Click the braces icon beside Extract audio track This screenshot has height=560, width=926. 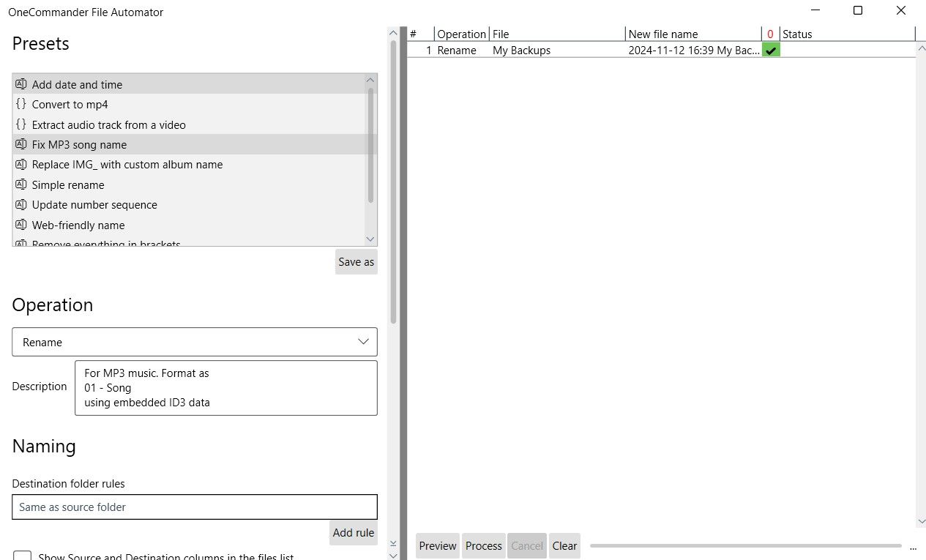tap(20, 124)
